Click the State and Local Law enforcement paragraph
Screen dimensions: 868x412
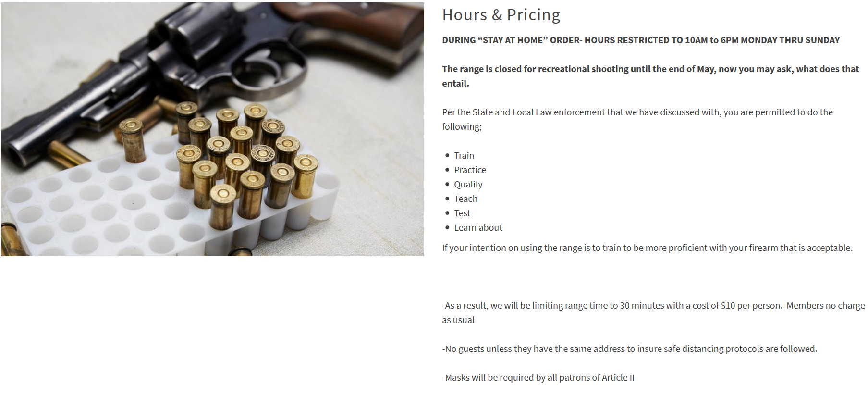pyautogui.click(x=637, y=119)
